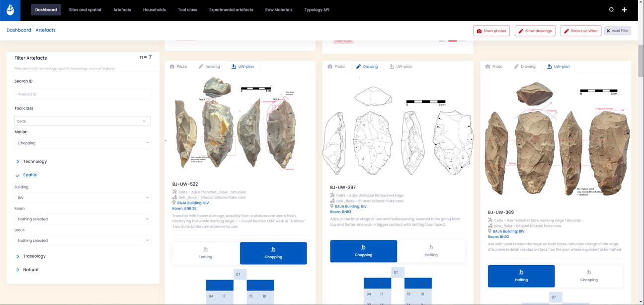Open the Building dropdown showing BIV

[x=82, y=198]
